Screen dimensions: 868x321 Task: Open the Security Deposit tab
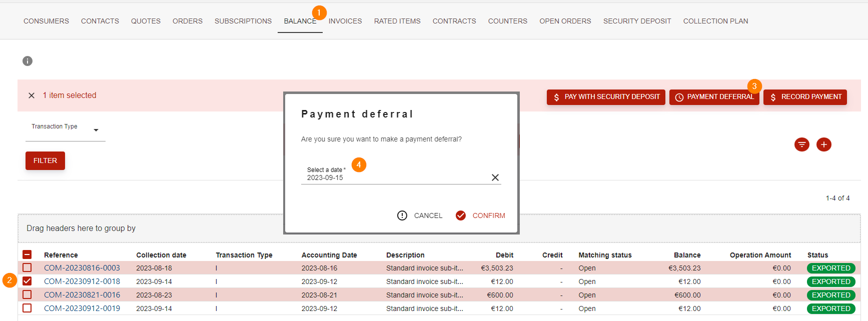pyautogui.click(x=637, y=21)
